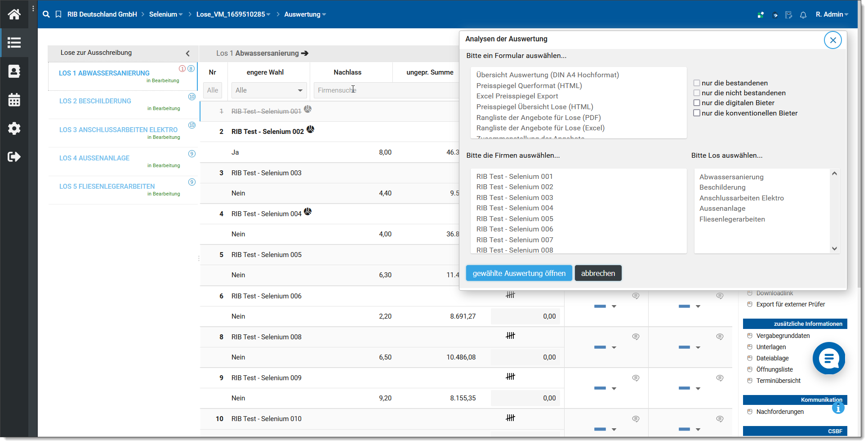This screenshot has height=444, width=868.
Task: Click the green-dotted status icon in header
Action: coord(761,15)
